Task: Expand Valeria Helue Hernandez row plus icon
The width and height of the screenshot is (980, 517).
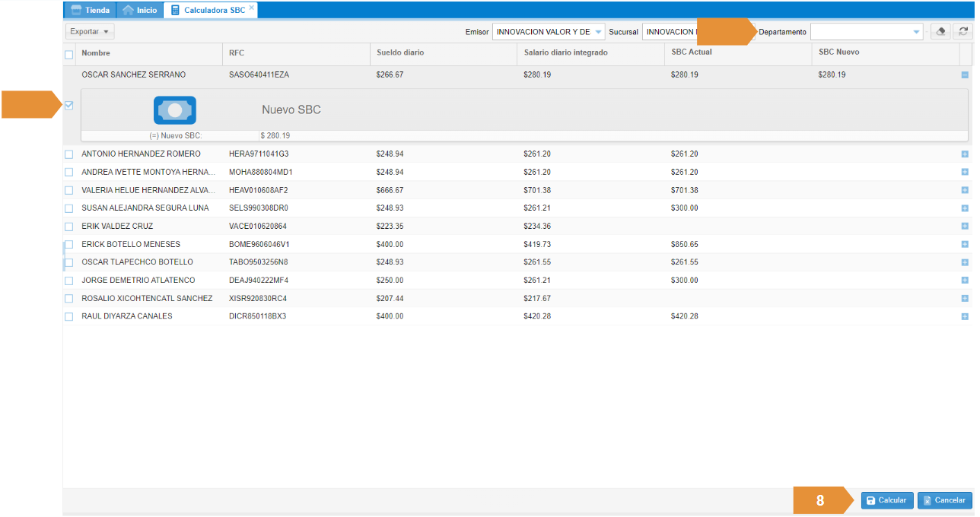Action: tap(965, 190)
